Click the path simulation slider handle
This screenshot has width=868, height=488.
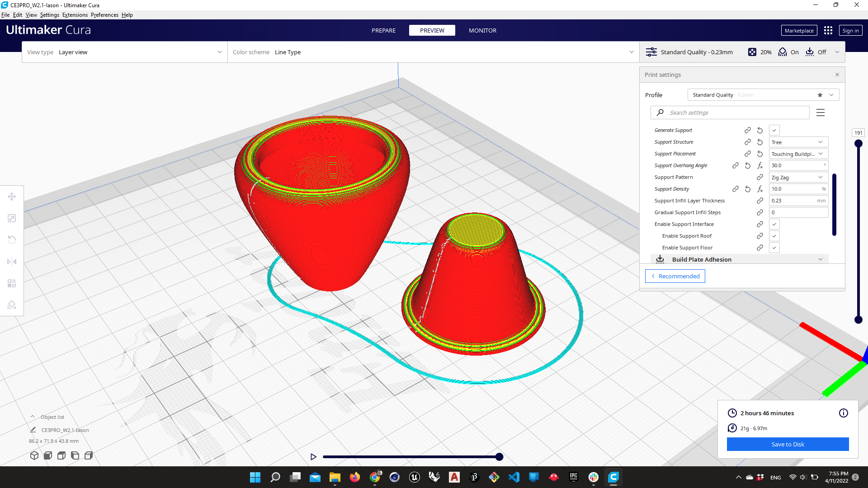click(x=499, y=457)
